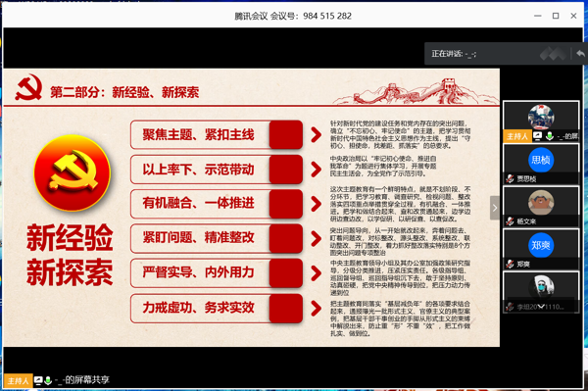Click the muted mic icon beside 杨文来
Image resolution: width=588 pixels, height=391 pixels.
coord(510,221)
